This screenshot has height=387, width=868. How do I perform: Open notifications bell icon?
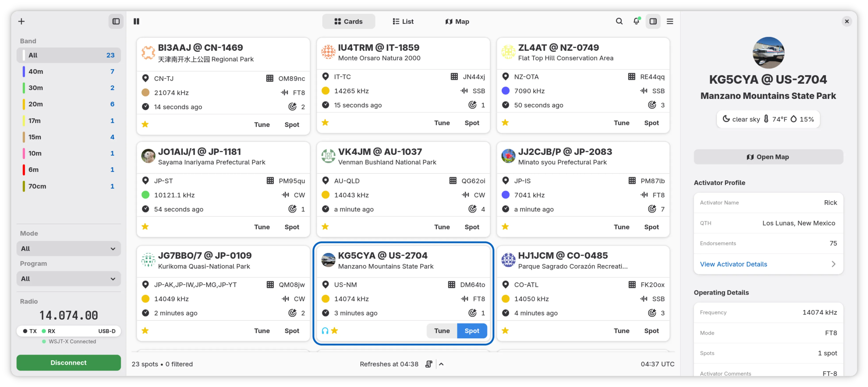[x=636, y=21]
